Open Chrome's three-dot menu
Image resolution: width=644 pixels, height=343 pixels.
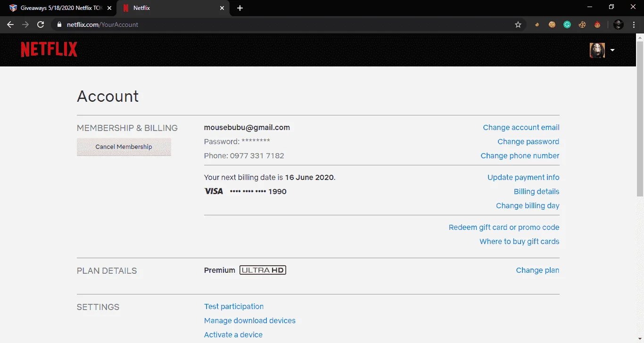[x=634, y=24]
